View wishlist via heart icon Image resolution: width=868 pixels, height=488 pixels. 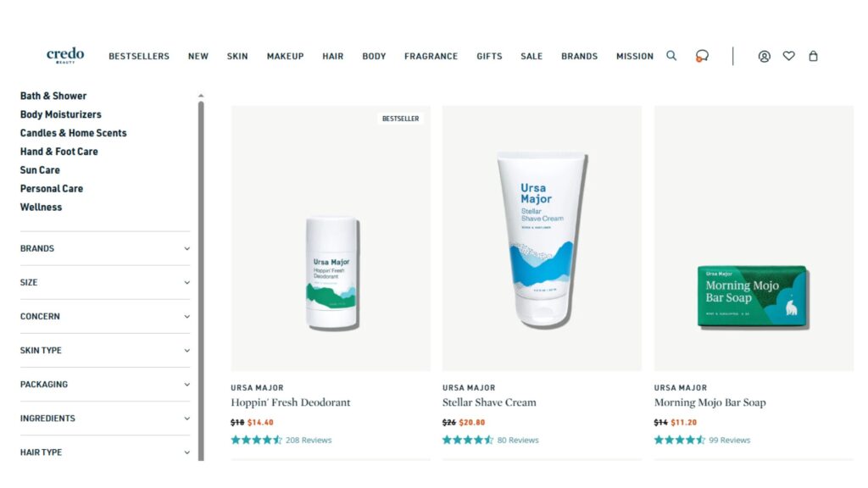tap(789, 55)
